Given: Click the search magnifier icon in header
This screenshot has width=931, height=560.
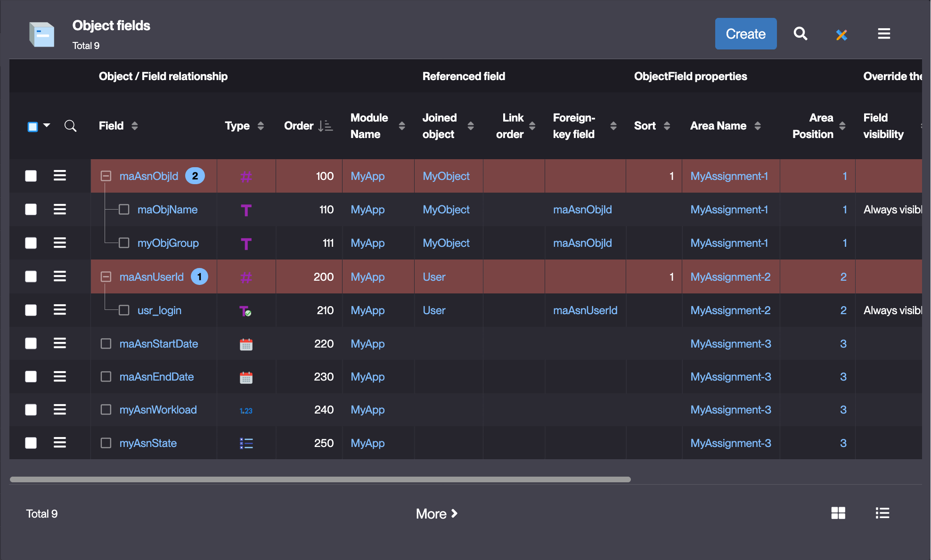Looking at the screenshot, I should 800,34.
